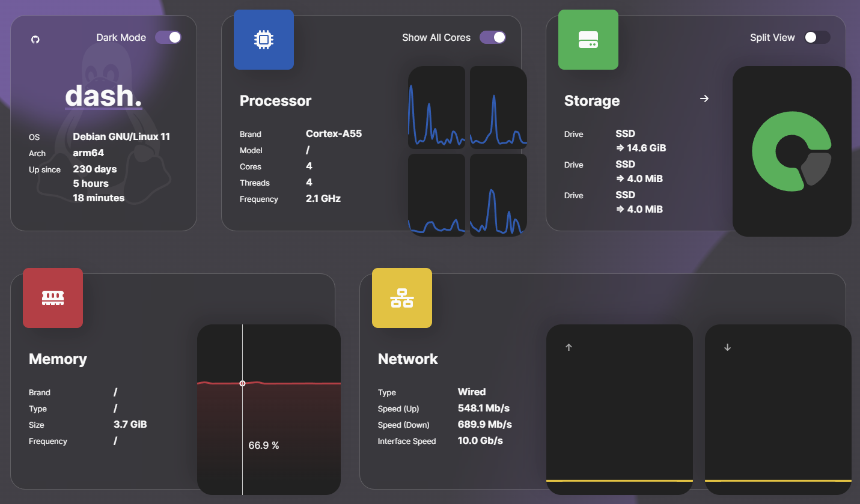
Task: Click the Cortex-A55 brand value
Action: click(334, 133)
